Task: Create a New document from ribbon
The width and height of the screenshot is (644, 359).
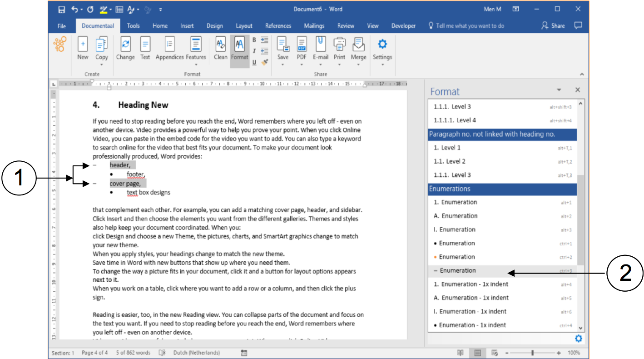Action: pos(83,48)
